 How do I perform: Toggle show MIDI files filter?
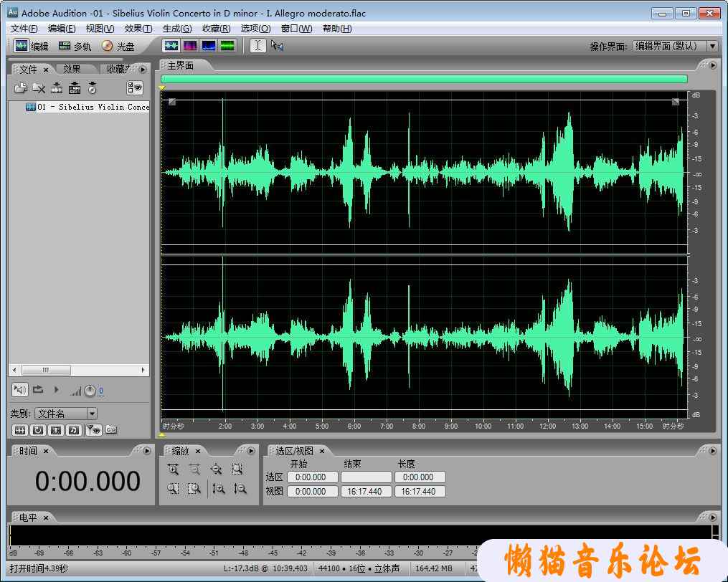click(x=75, y=430)
